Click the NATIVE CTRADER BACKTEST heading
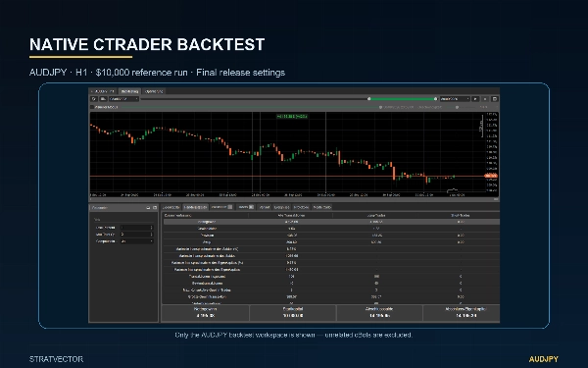Screen dimensions: 588x368 click(147, 44)
